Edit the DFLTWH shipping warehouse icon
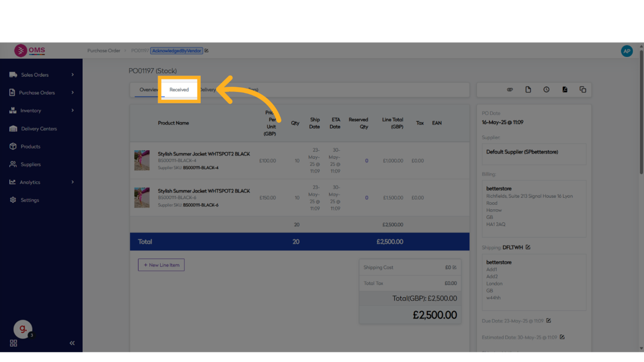Viewport: 644px width, 362px height. coord(528,247)
